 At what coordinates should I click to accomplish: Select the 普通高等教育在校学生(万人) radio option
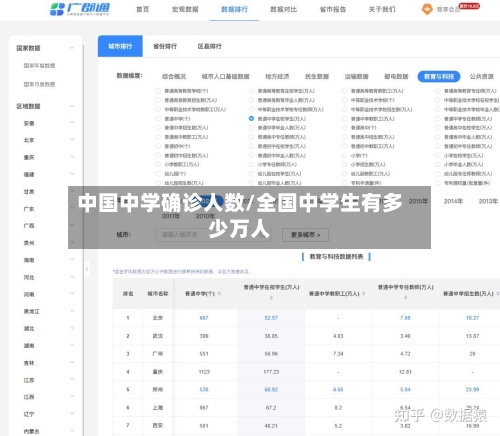[x=251, y=91]
